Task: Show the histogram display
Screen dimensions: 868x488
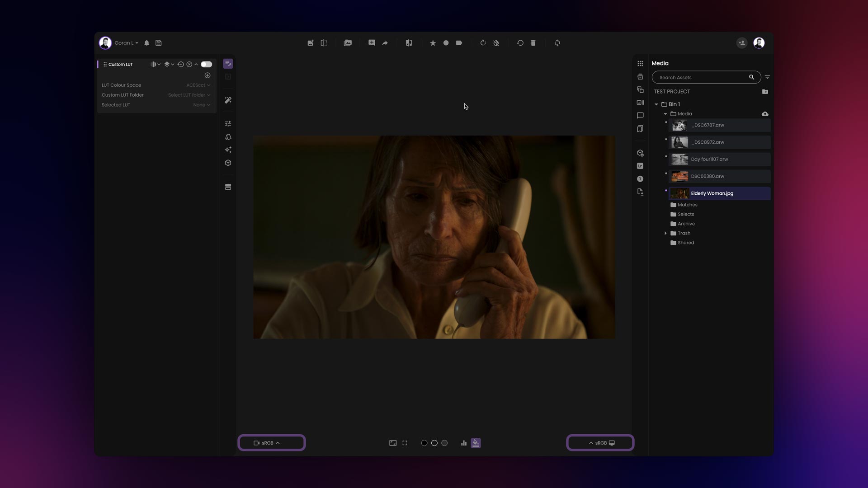Action: point(464,443)
